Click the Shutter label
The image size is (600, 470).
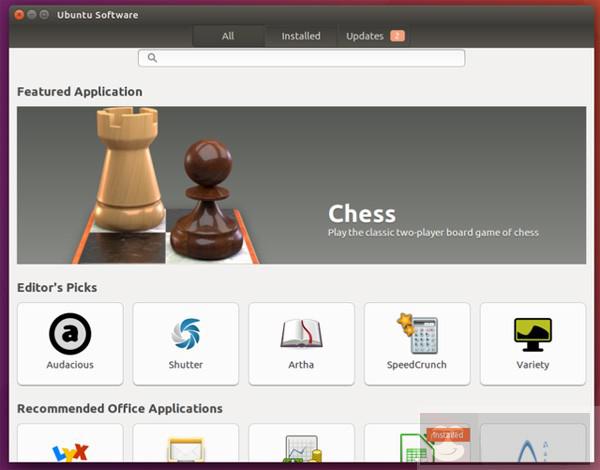pos(186,365)
